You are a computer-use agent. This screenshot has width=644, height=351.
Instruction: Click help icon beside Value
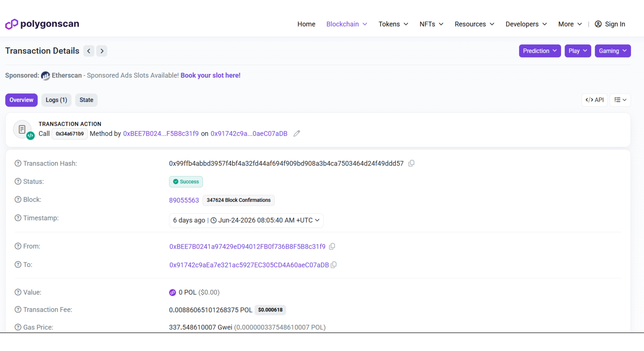click(x=18, y=292)
